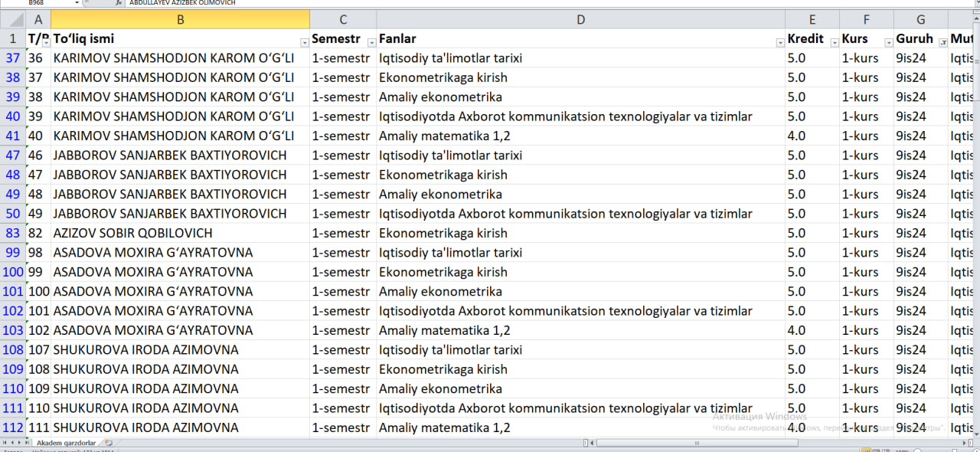
Task: Select the 1-kurs cell in row 50
Action: pos(867,214)
